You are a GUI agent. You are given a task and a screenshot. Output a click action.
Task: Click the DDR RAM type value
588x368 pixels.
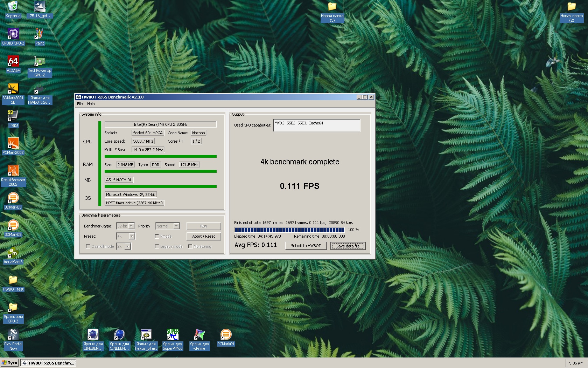coord(155,165)
